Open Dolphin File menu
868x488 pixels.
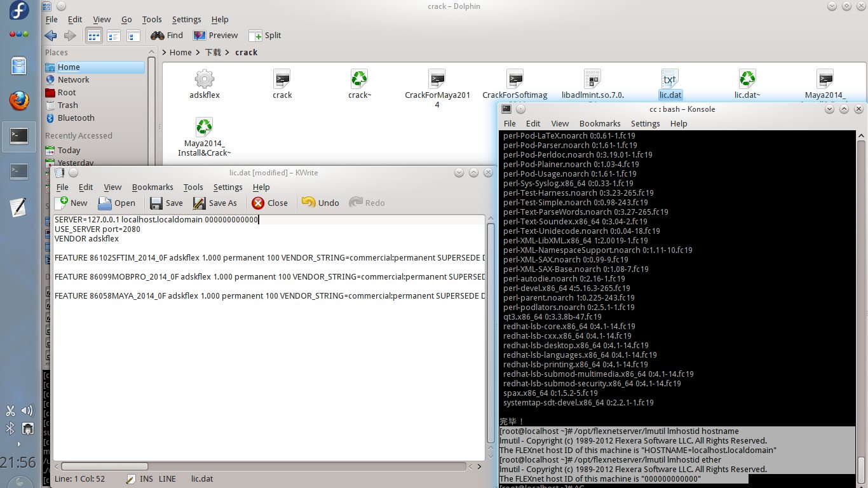(x=51, y=20)
